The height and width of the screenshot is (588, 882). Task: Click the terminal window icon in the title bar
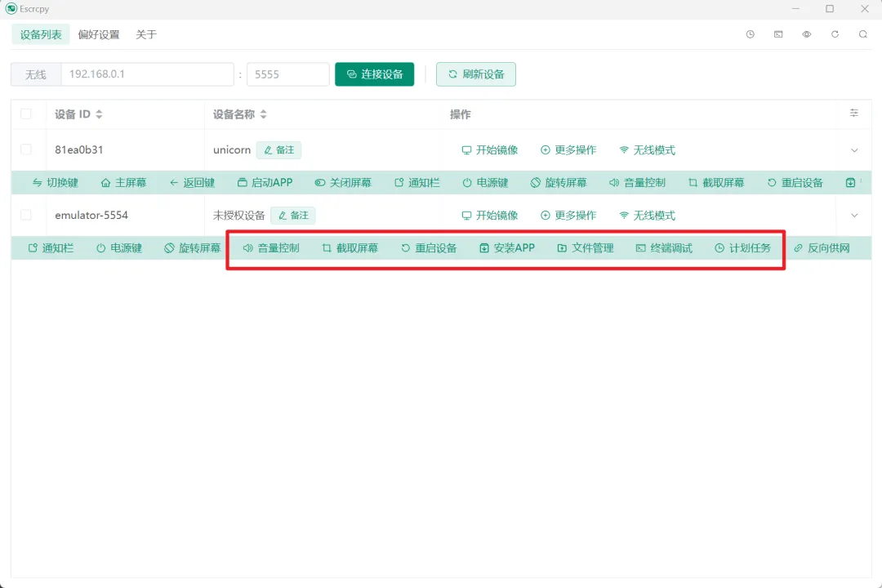click(778, 34)
